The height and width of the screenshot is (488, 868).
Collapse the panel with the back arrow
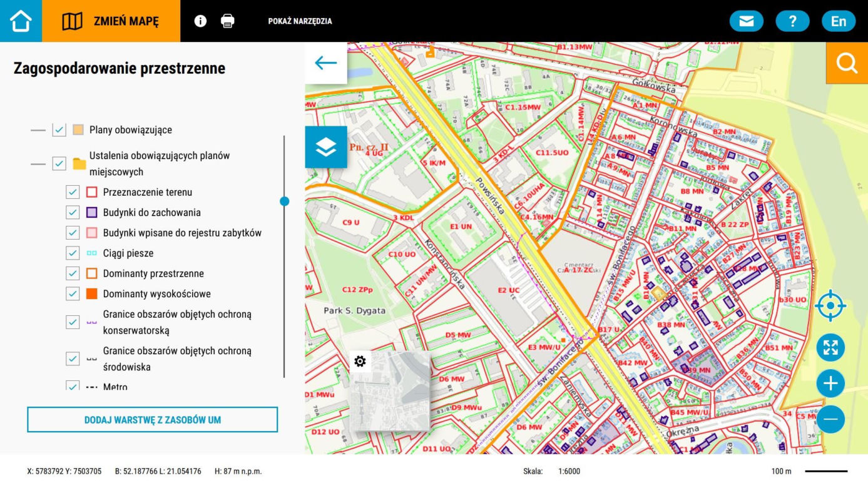[x=326, y=63]
